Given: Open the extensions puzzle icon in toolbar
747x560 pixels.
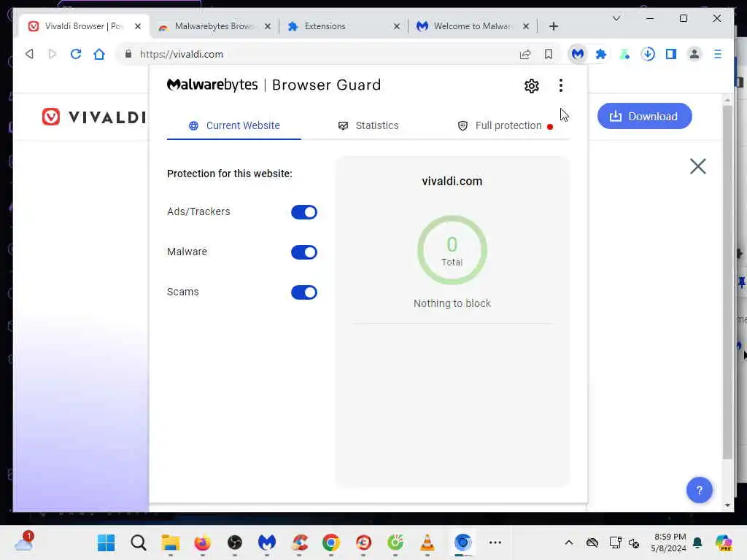Looking at the screenshot, I should click(601, 54).
